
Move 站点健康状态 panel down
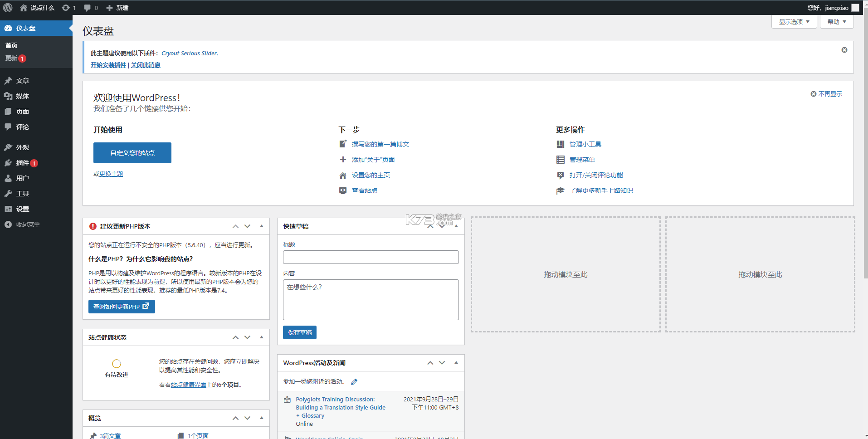(x=247, y=337)
